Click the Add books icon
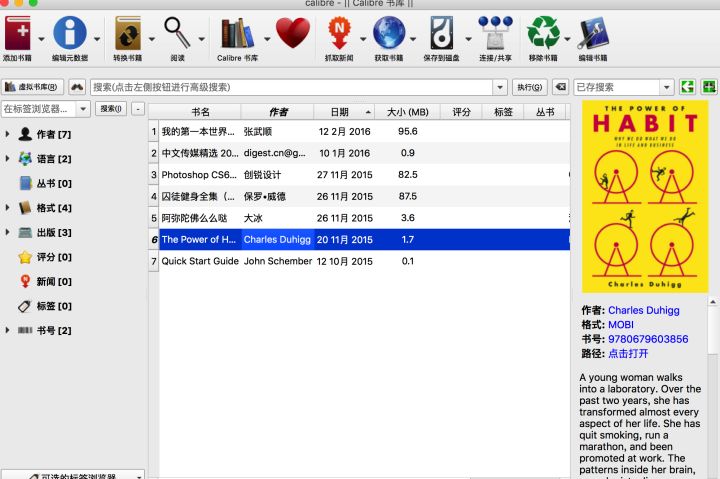 pos(17,33)
